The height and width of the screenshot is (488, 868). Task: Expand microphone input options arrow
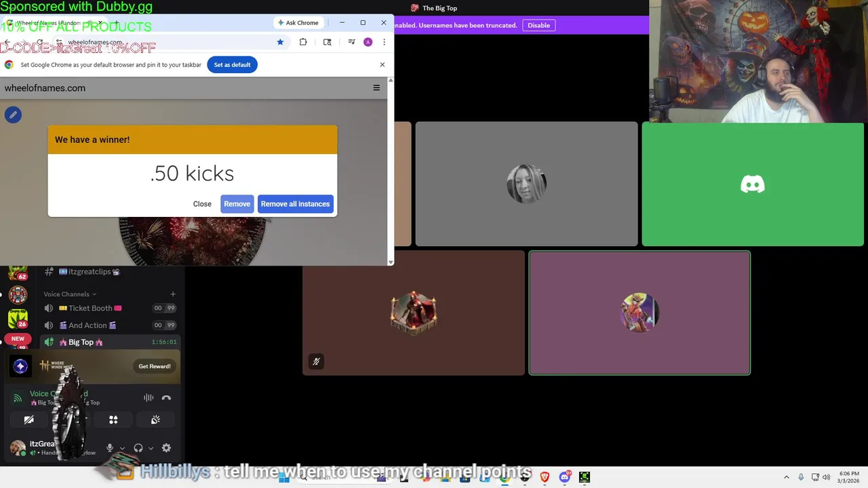[x=122, y=448]
